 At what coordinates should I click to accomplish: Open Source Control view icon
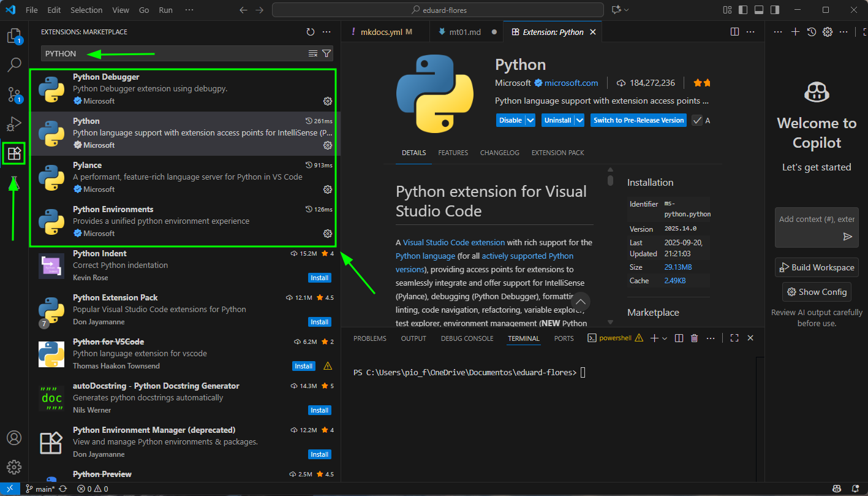click(13, 94)
